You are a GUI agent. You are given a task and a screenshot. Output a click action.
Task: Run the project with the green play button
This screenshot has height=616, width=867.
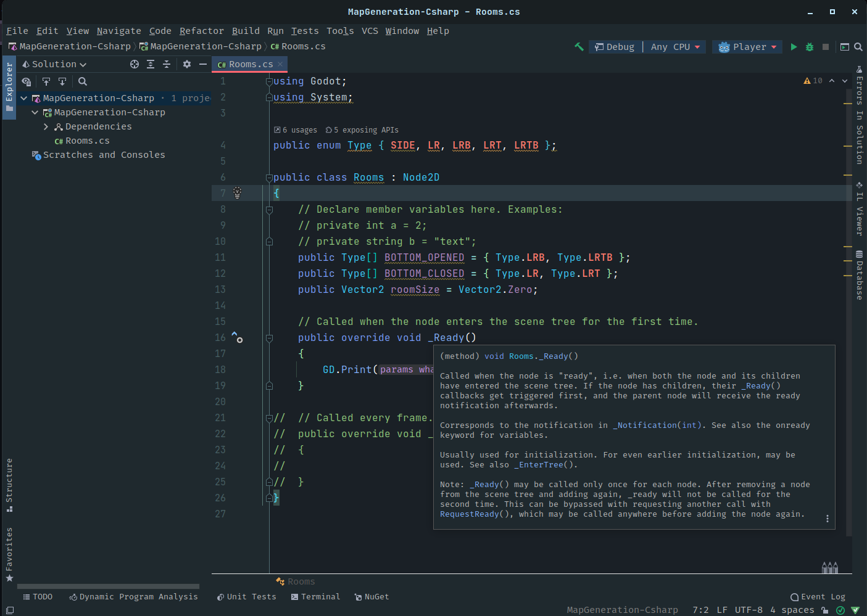click(x=794, y=46)
